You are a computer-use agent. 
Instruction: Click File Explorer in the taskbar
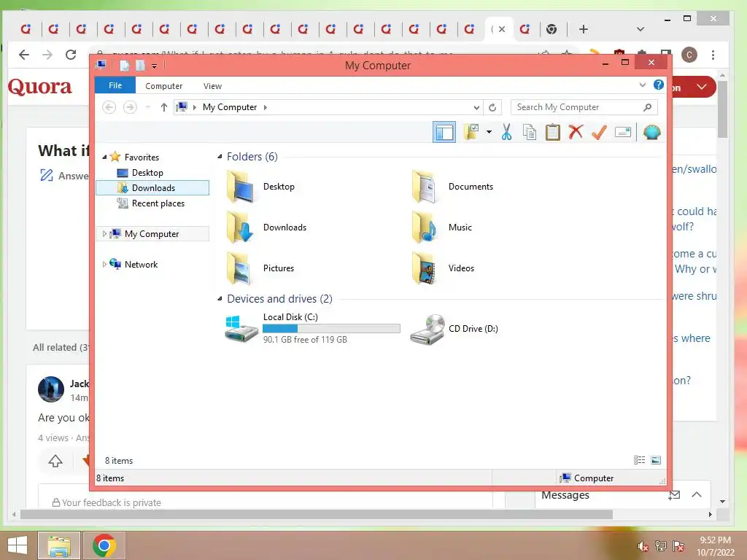pos(59,545)
